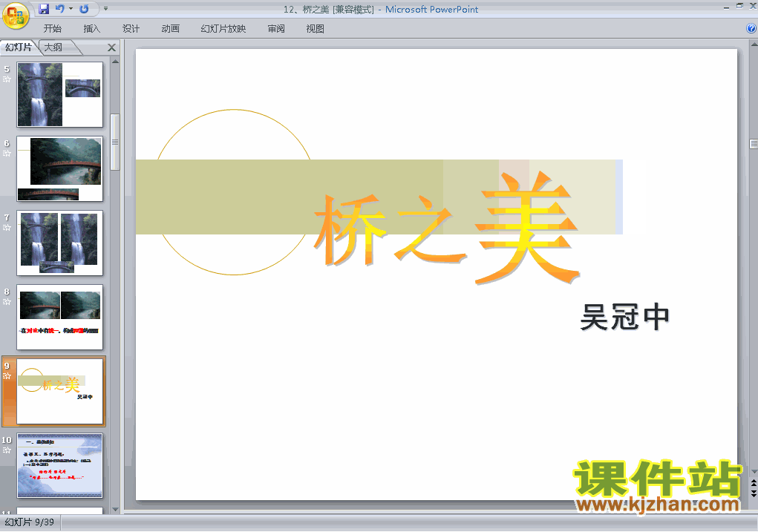Open the 开始 ribbon tab
Screen dimensions: 758x532
point(52,29)
